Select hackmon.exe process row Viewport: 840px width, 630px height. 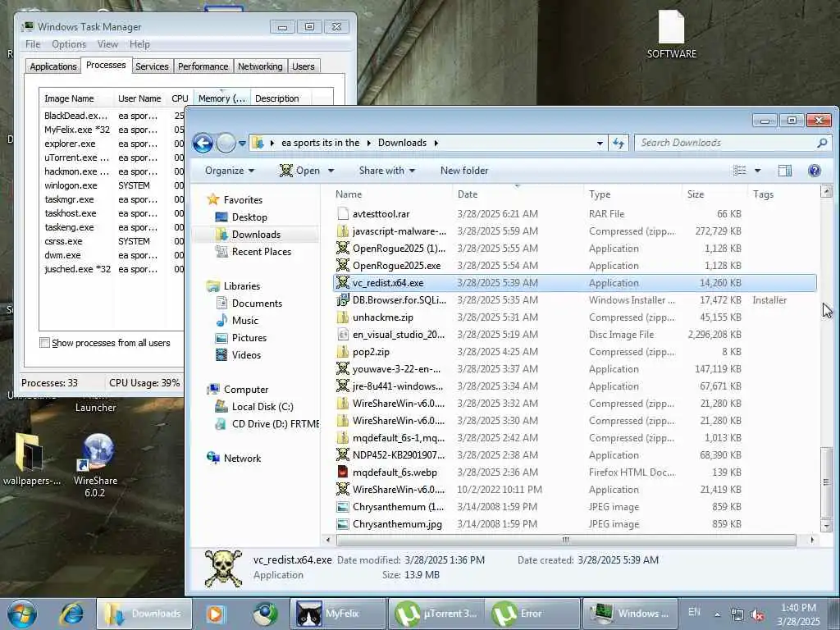[112, 171]
